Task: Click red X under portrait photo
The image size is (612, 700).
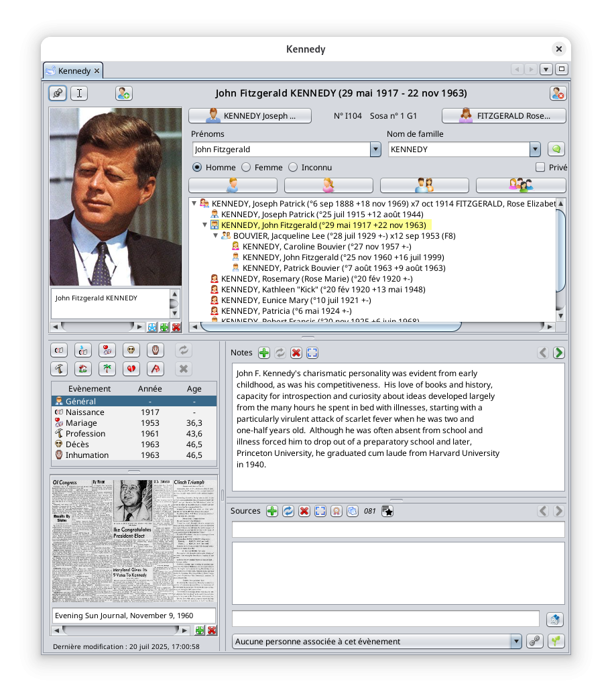Action: [176, 327]
